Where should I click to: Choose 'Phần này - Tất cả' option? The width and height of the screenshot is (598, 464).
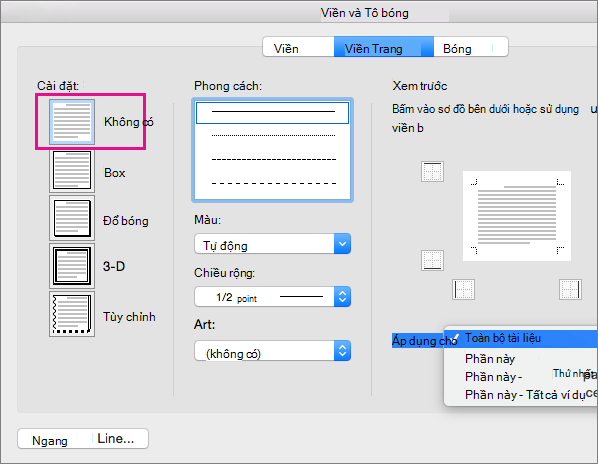coord(521,394)
